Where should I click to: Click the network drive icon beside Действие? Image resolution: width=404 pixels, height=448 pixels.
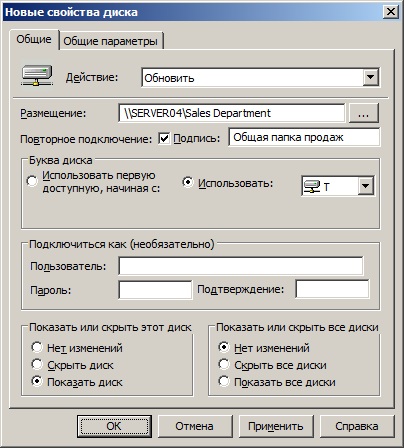tap(37, 76)
